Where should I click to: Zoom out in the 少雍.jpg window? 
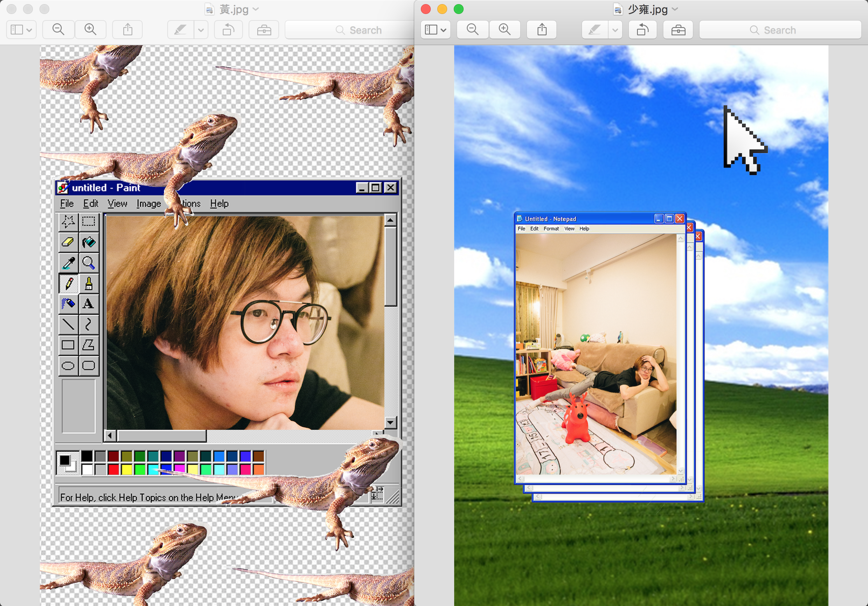pos(472,30)
